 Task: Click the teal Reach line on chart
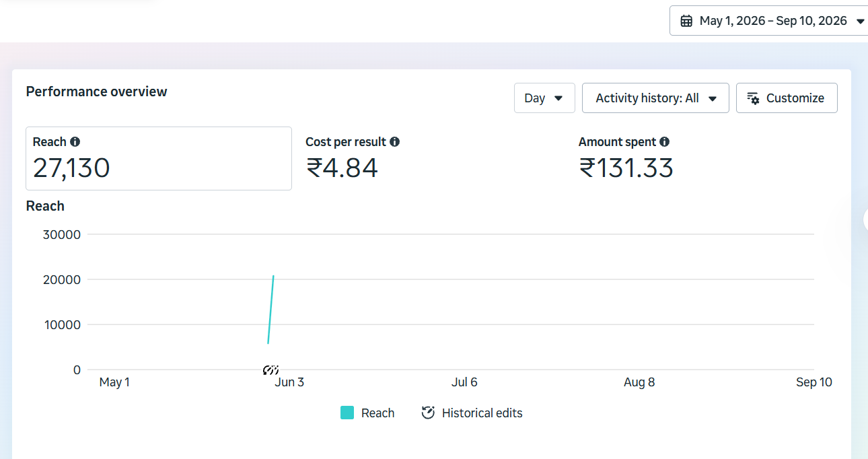[x=270, y=310]
